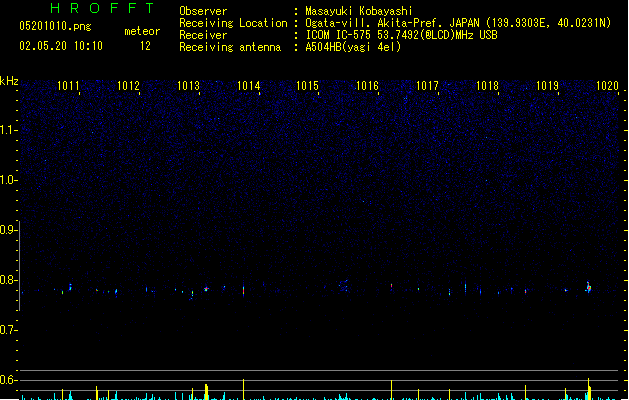Click the Receiver label
The width and height of the screenshot is (629, 400).
coord(203,35)
